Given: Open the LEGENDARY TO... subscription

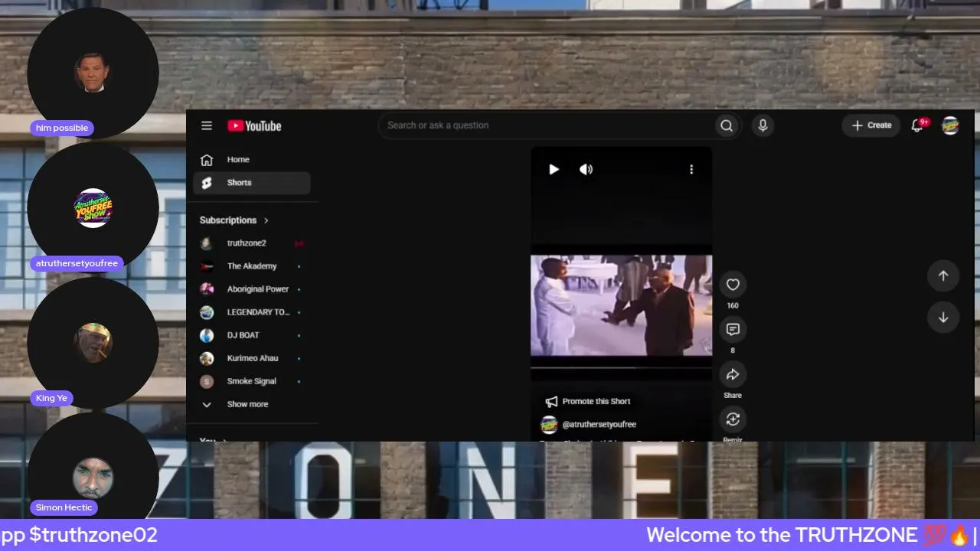Looking at the screenshot, I should click(x=252, y=312).
